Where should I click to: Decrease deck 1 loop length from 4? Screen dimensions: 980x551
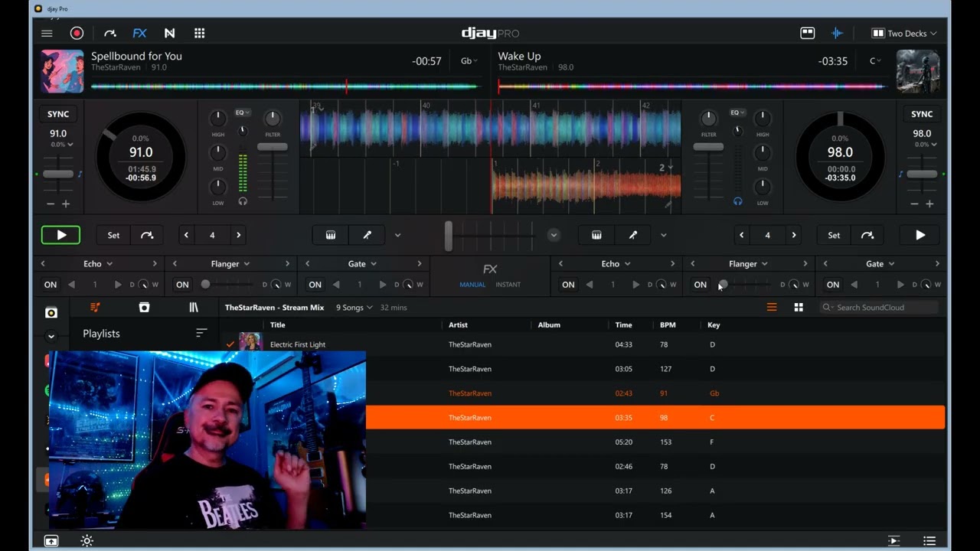pyautogui.click(x=186, y=235)
